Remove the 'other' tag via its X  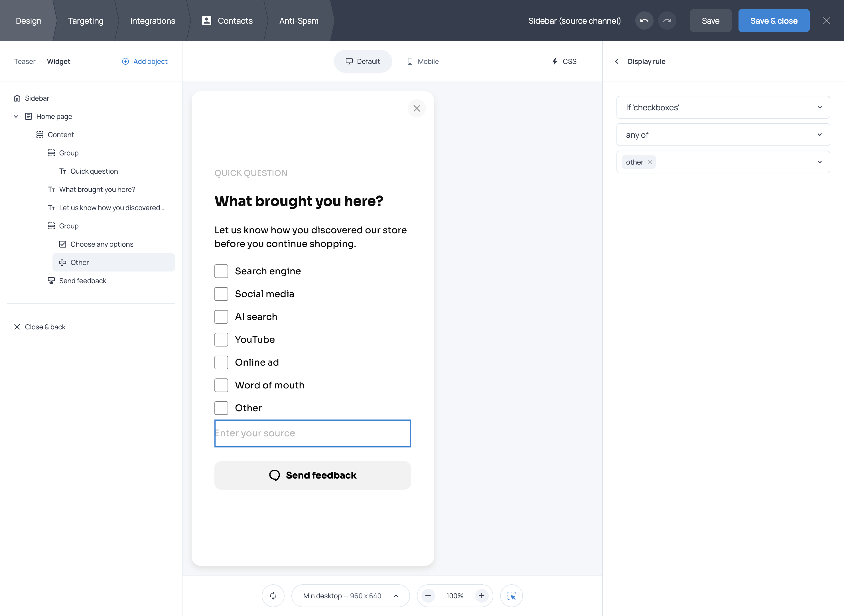tap(650, 162)
